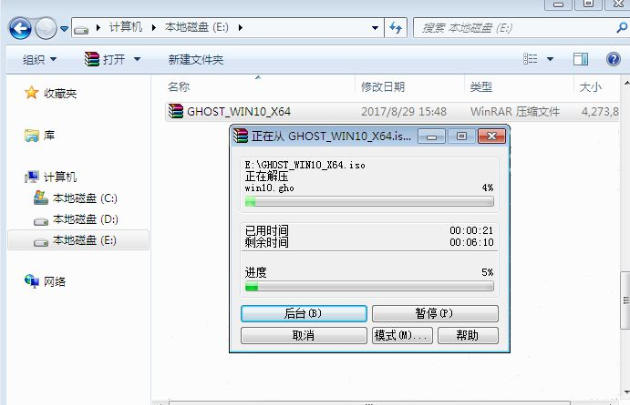The height and width of the screenshot is (405, 630).
Task: Select Local Disk (D:) in sidebar
Action: pyautogui.click(x=84, y=219)
